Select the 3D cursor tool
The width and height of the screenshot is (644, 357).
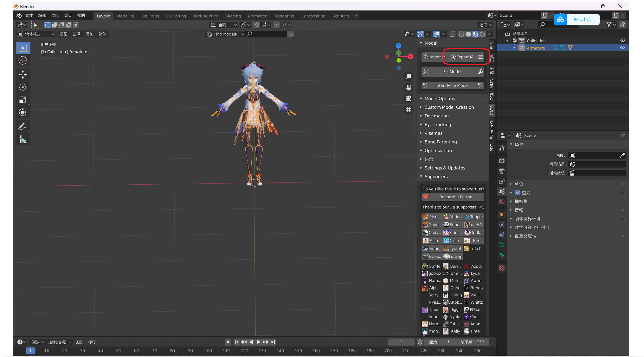click(x=23, y=60)
